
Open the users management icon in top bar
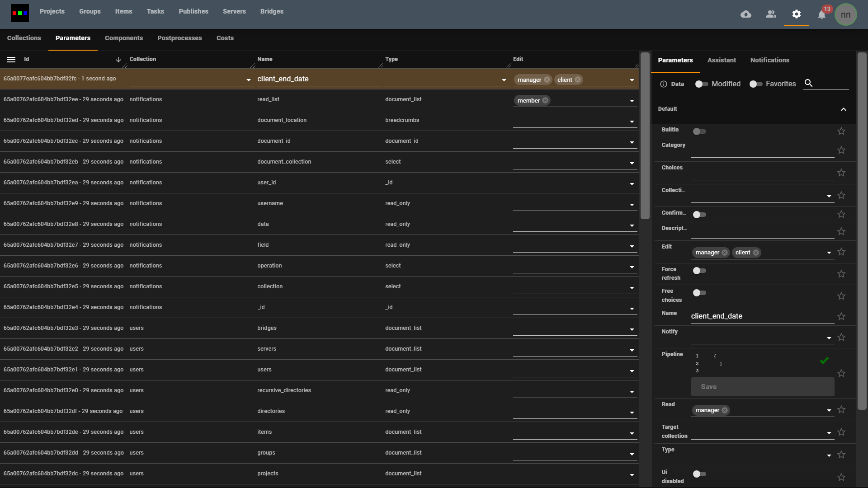(x=771, y=14)
